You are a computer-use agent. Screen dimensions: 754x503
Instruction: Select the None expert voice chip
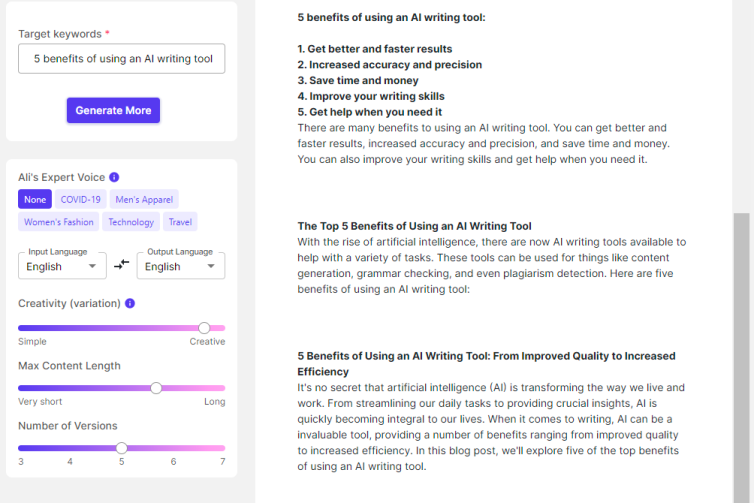point(35,199)
